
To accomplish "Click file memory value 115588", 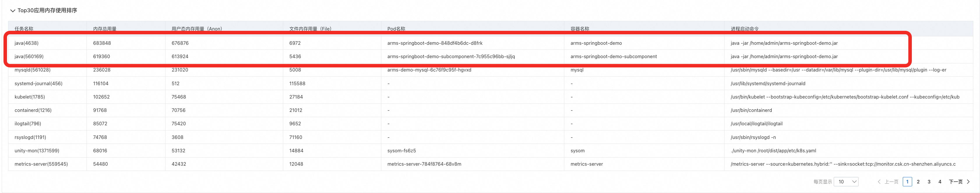I will [x=297, y=84].
